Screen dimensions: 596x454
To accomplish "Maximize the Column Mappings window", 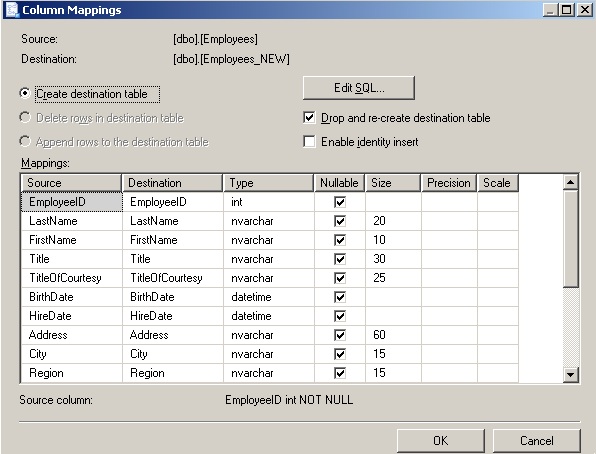I will 566,10.
